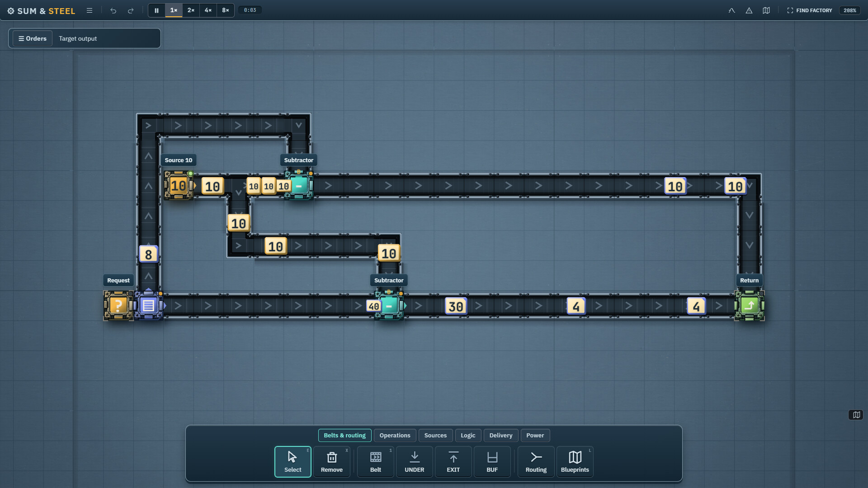Click the Source 10 machine
The image size is (868, 488).
point(179,185)
